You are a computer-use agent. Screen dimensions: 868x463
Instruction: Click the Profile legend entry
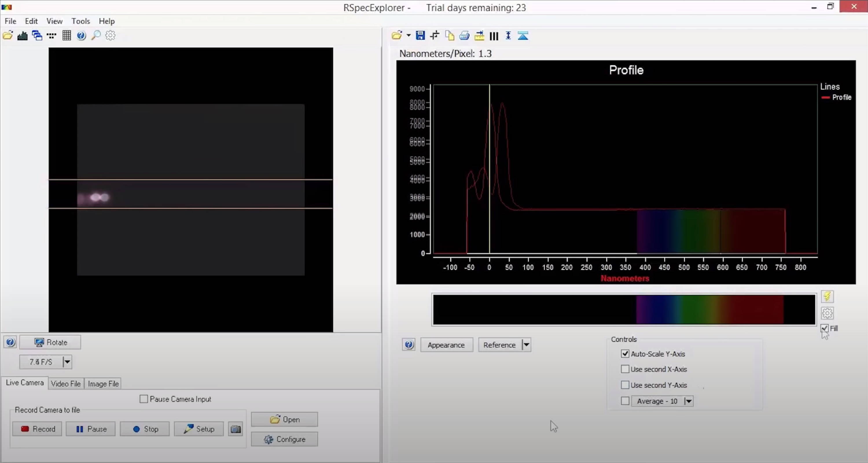click(837, 97)
